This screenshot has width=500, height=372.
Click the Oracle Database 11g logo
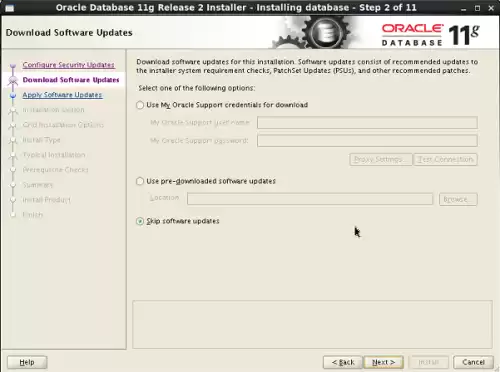click(430, 35)
